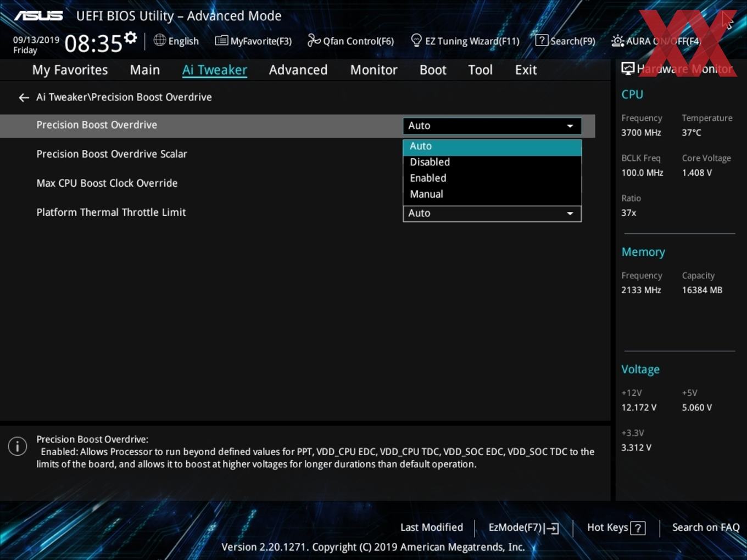
Task: Choose Enabled in the dropdown list
Action: [492, 178]
